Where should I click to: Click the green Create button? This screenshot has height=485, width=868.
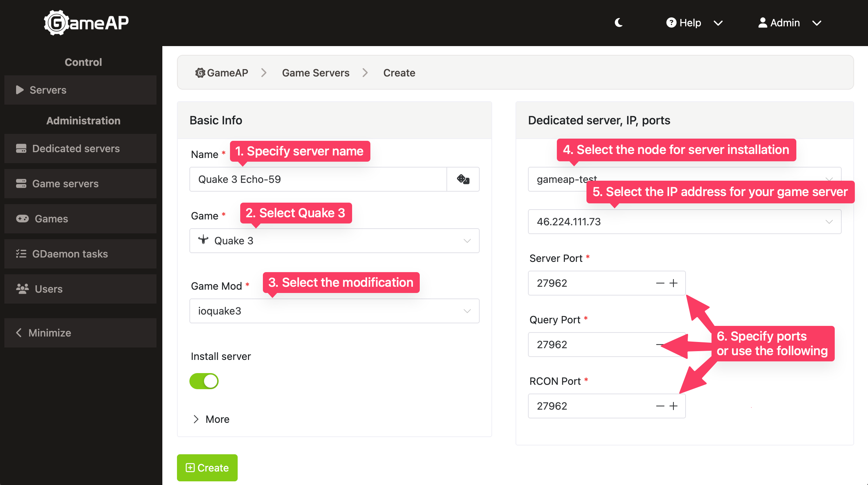click(x=207, y=468)
